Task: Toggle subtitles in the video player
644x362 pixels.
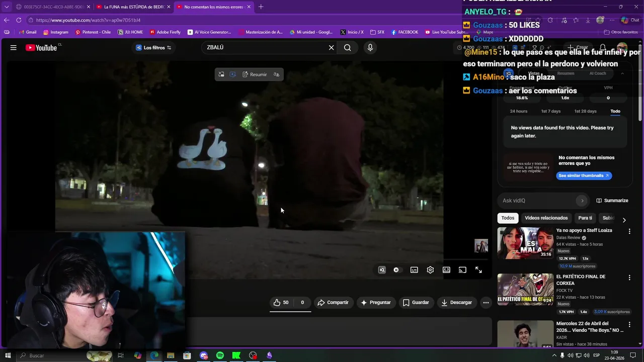Action: point(414,270)
